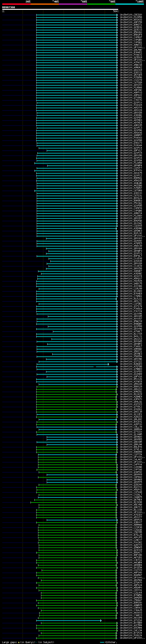Select hit UniRef100_P00362

131,543
